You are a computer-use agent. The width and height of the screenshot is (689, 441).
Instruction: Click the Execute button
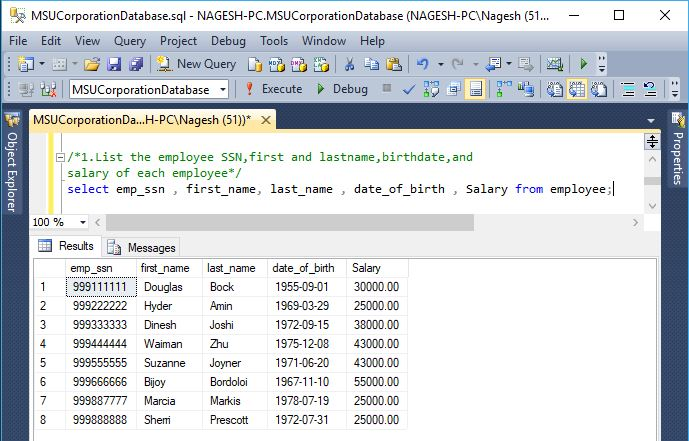pyautogui.click(x=273, y=89)
